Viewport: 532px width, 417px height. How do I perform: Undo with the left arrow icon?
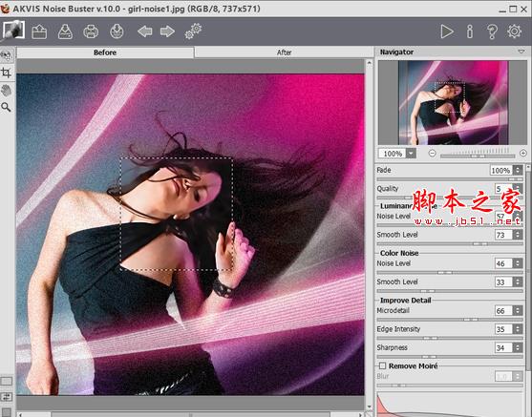pos(145,31)
